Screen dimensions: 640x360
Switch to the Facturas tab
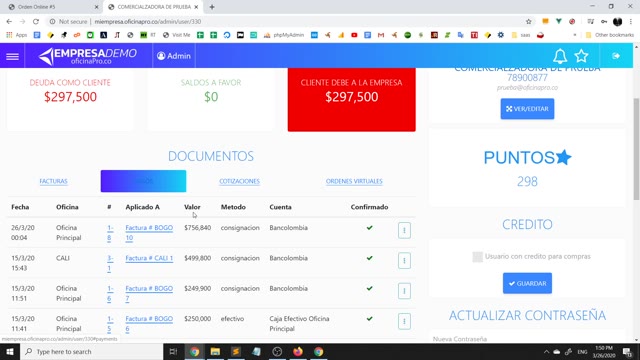click(x=53, y=181)
